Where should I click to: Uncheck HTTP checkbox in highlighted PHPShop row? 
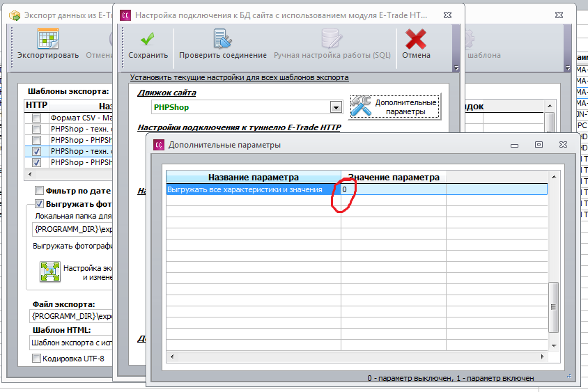coord(36,152)
